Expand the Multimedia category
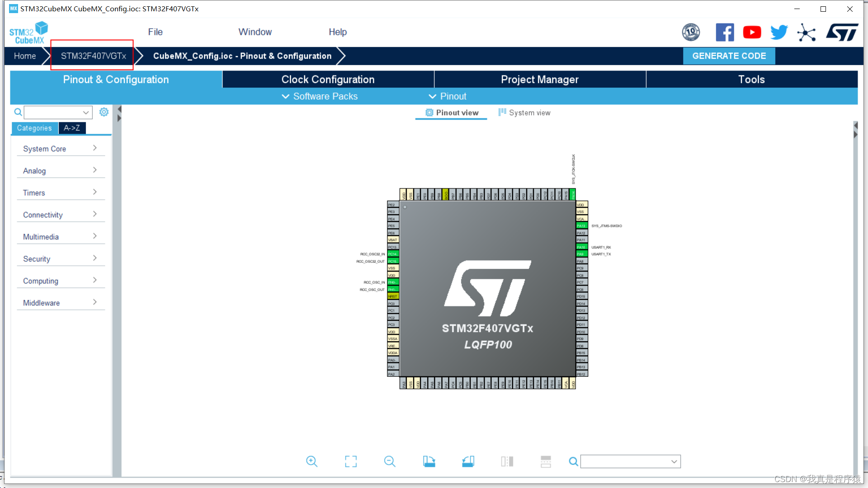 click(x=61, y=237)
